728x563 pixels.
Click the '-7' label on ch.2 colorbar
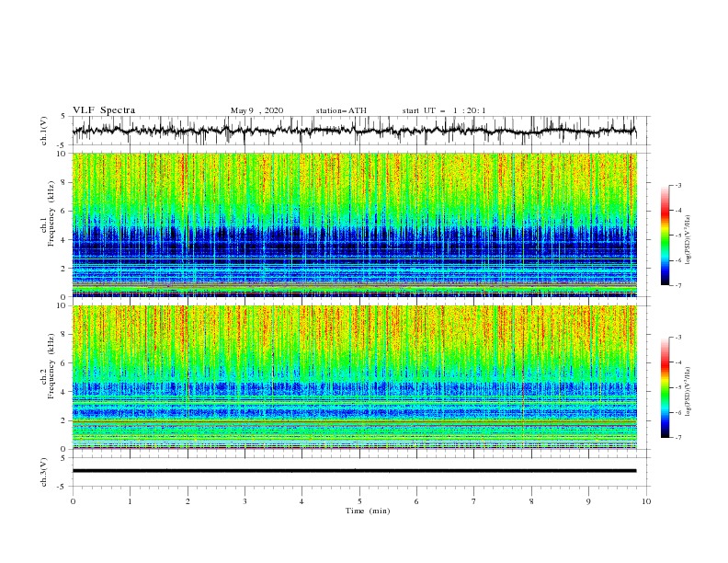point(677,438)
